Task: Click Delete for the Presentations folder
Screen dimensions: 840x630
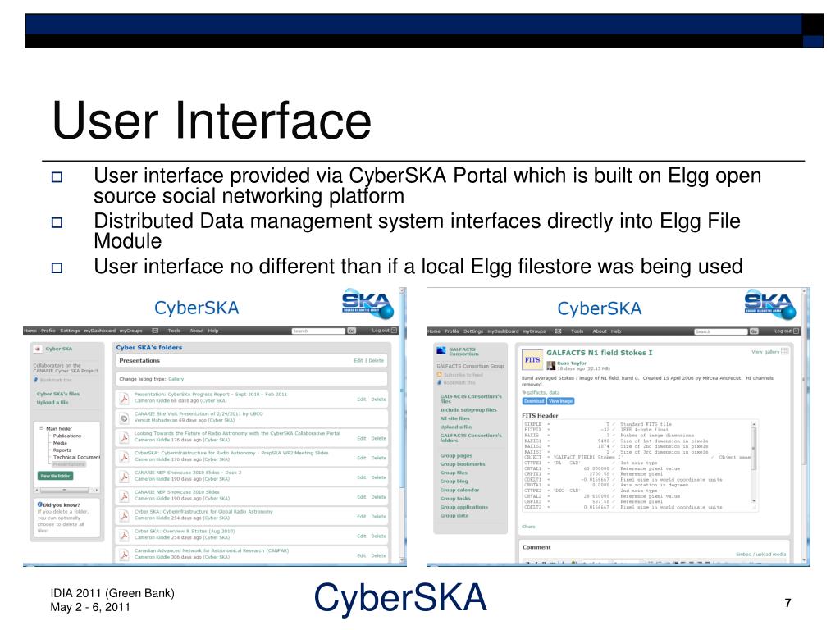Action: (x=376, y=361)
